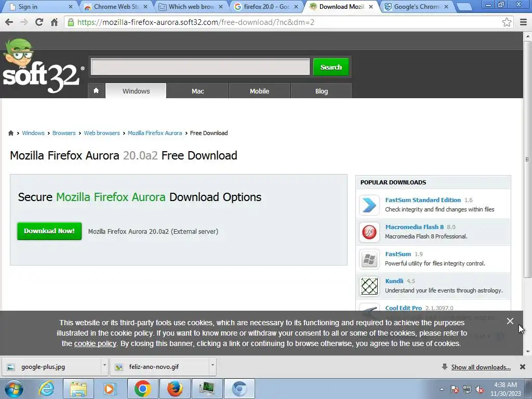Screen dimensions: 532x399
Task: Switch to the Sign in tab
Action: (40, 6)
